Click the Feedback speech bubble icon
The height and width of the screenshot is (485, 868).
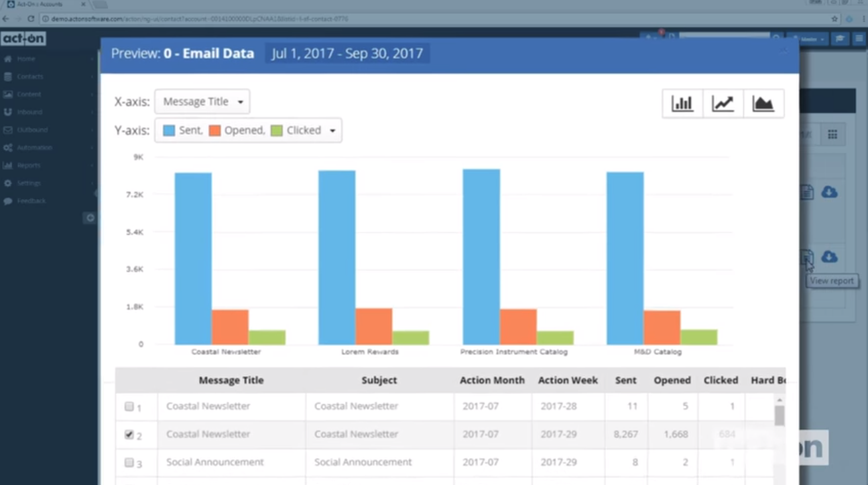[8, 201]
